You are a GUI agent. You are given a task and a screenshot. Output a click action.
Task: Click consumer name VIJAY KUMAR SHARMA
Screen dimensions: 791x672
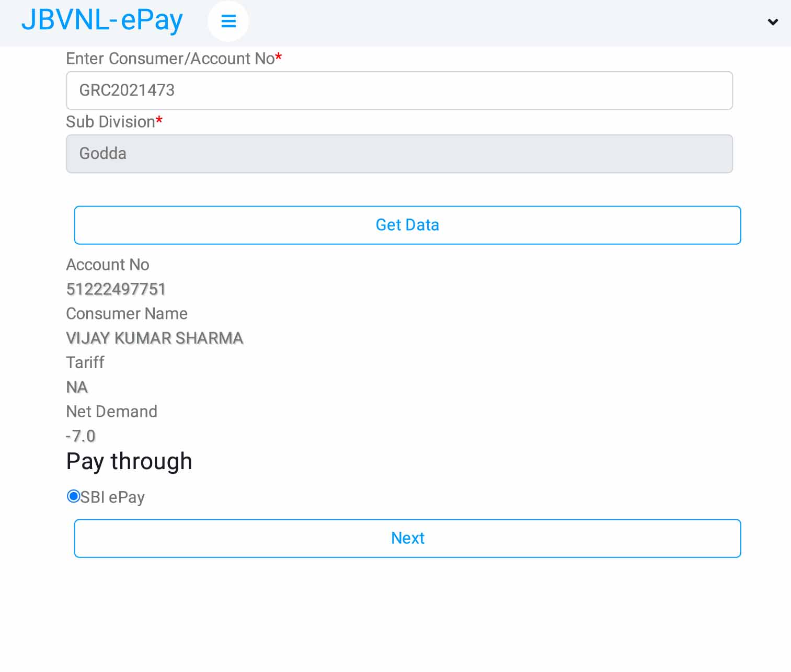coord(155,338)
